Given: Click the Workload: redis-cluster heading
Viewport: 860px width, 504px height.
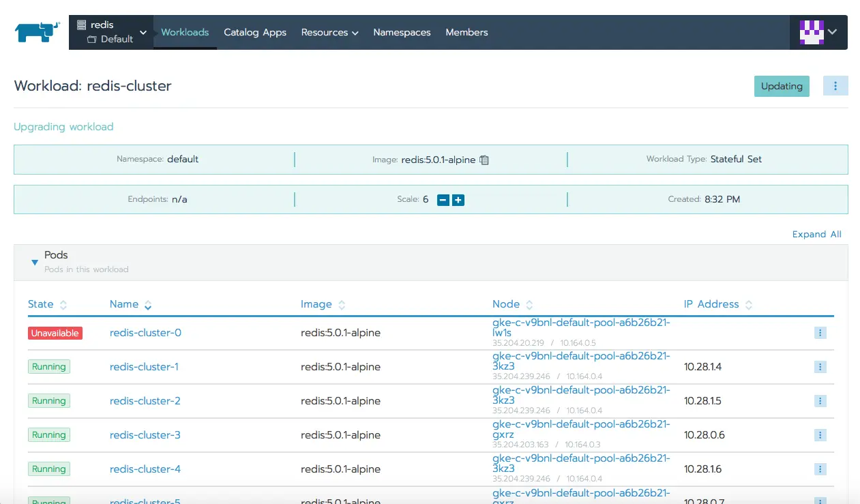Looking at the screenshot, I should tap(93, 86).
